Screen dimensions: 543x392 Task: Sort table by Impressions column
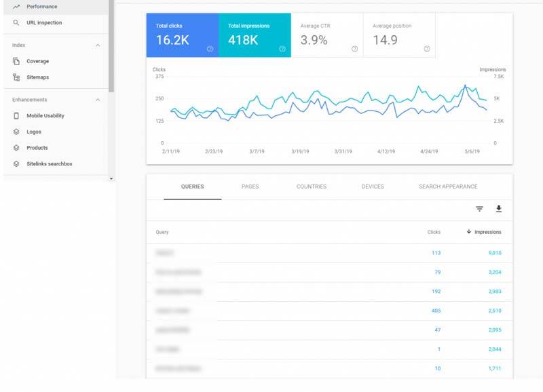click(x=487, y=232)
